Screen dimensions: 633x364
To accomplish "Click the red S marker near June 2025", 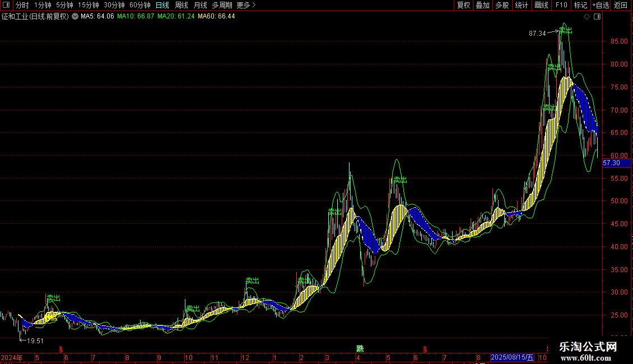I will tap(425, 349).
